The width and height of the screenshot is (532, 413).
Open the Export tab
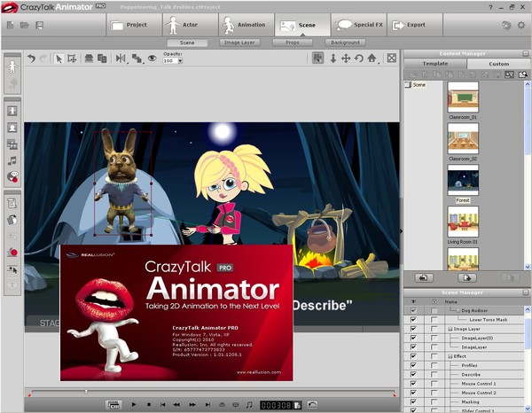[415, 25]
